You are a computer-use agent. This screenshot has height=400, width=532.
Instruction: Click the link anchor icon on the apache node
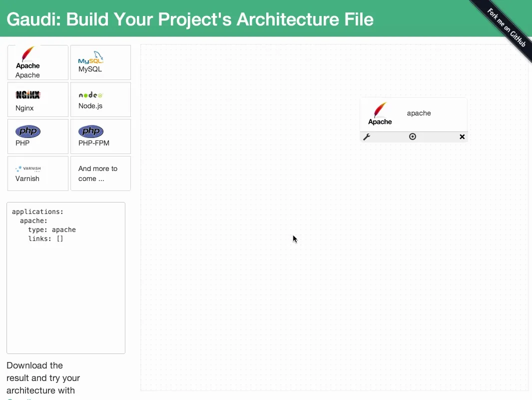click(x=412, y=136)
